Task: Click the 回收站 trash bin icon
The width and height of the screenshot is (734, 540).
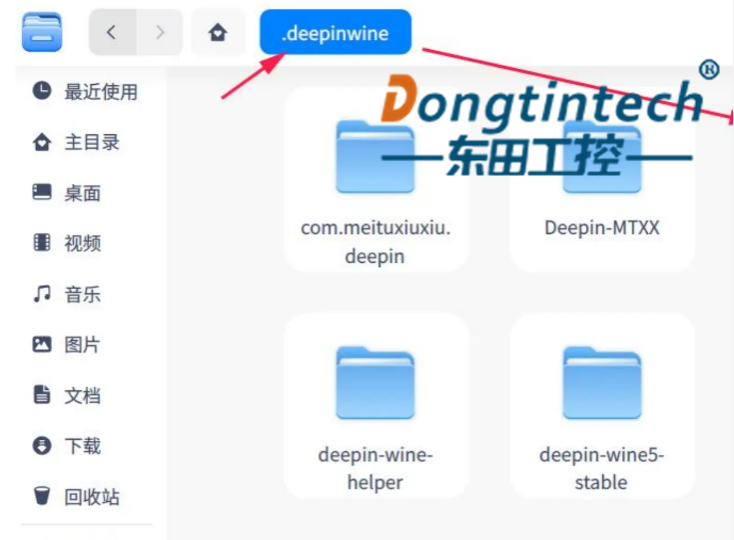Action: (x=42, y=496)
